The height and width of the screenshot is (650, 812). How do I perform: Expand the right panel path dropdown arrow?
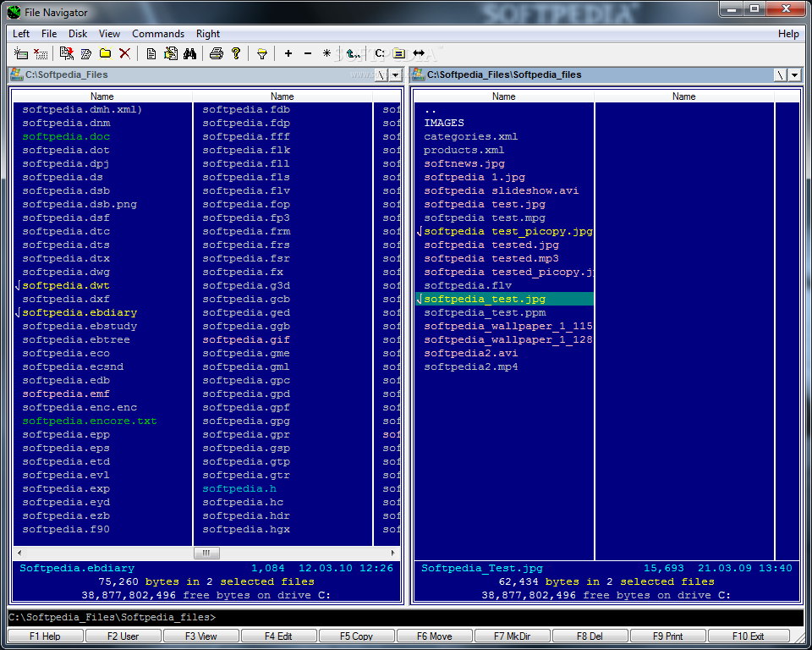coord(795,75)
